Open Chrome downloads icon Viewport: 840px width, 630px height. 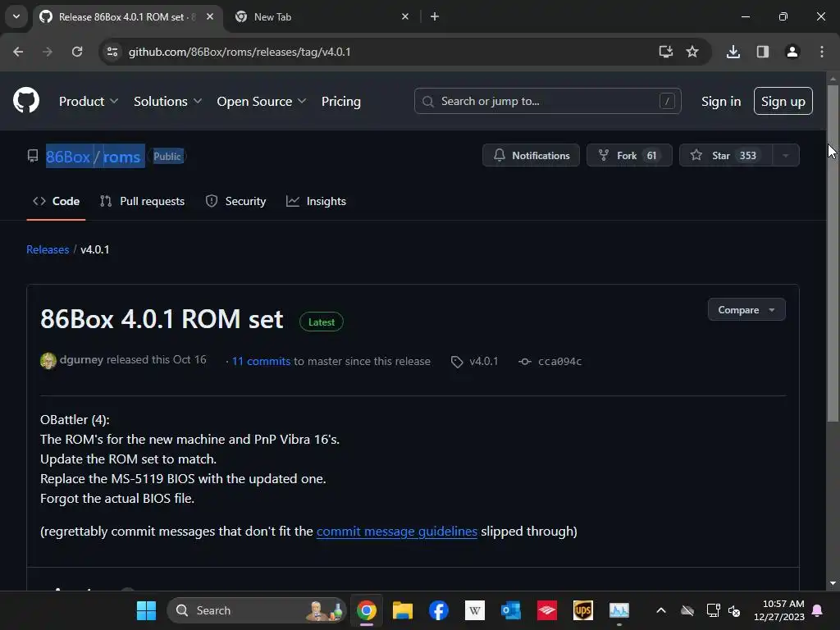pyautogui.click(x=733, y=52)
